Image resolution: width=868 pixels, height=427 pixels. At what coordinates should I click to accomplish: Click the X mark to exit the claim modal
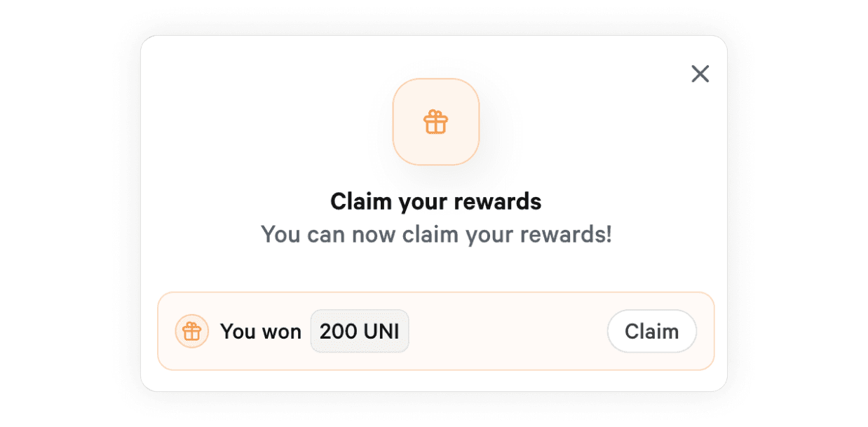pyautogui.click(x=700, y=74)
